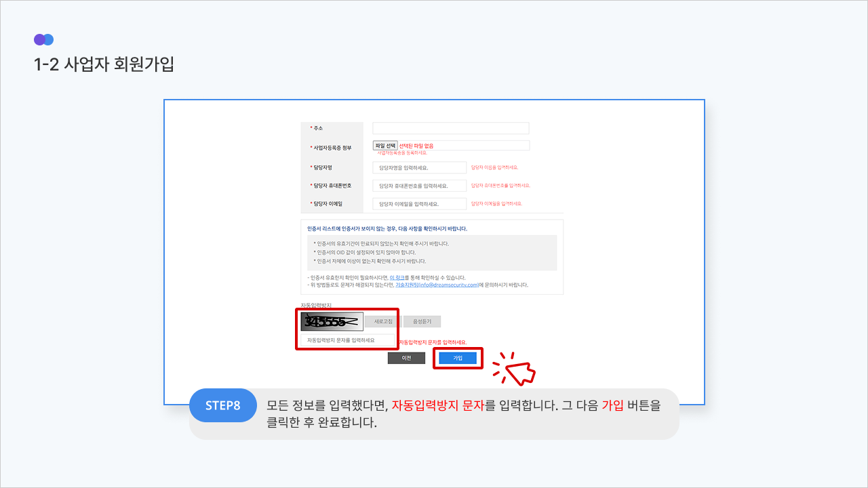Viewport: 868px width, 488px height.
Task: Click the 1-2 사업자 회원가입 page title
Action: 104,64
